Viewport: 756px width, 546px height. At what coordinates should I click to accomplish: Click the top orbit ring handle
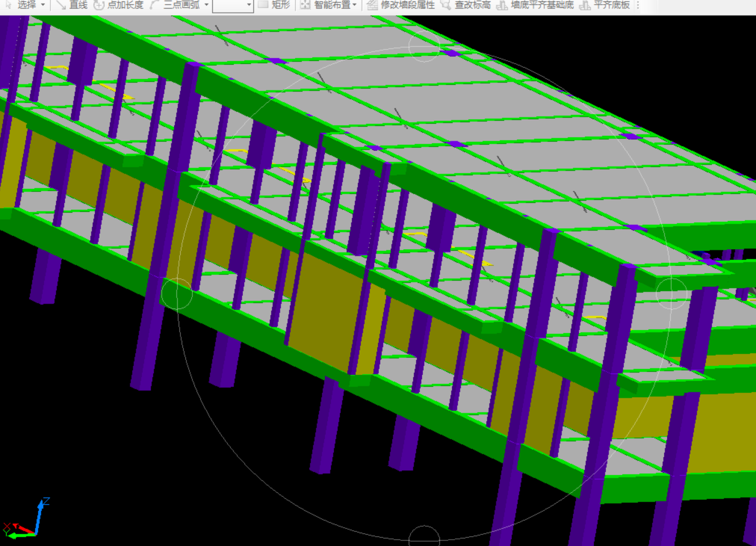click(424, 46)
